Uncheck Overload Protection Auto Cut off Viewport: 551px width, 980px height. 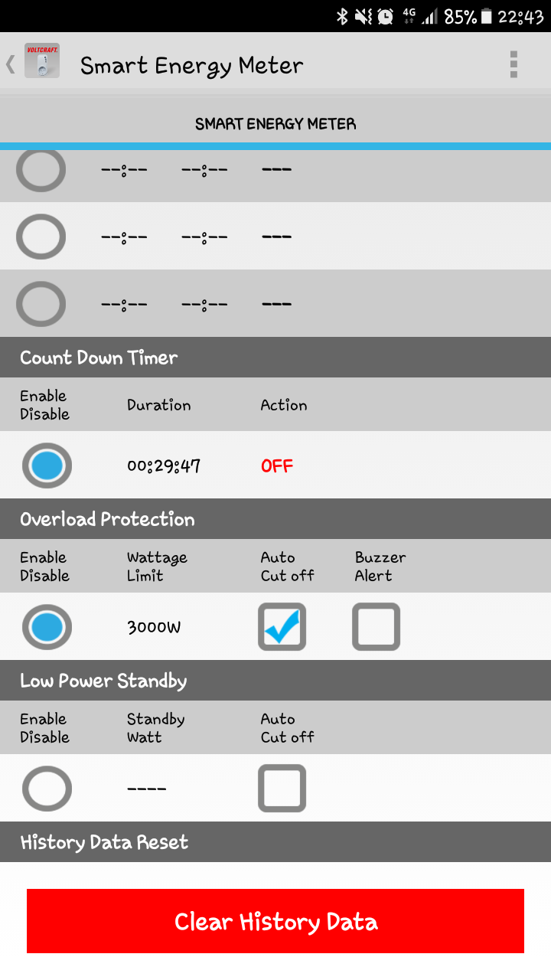point(282,627)
